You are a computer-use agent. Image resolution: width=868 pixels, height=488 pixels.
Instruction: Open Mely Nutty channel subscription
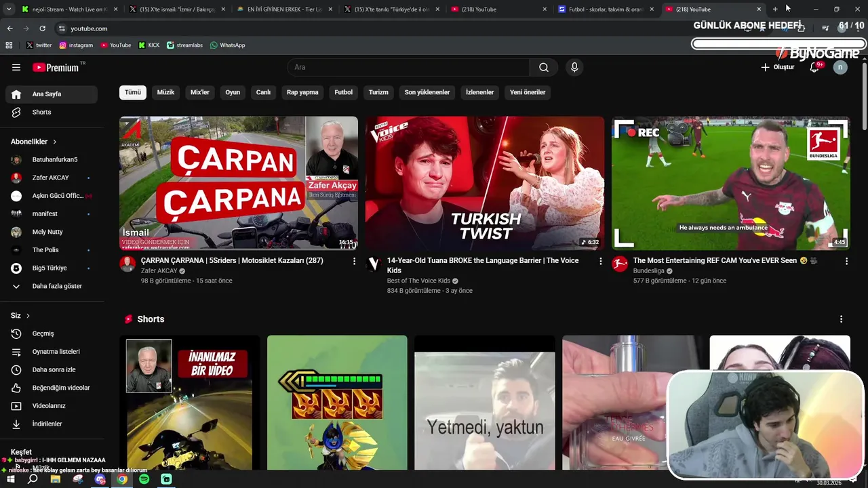point(52,232)
